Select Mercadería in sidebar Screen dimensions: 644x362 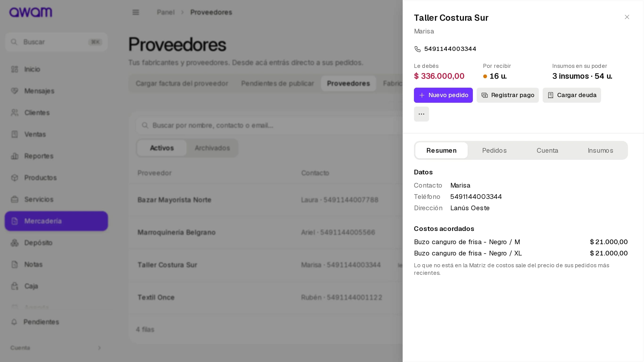point(56,221)
